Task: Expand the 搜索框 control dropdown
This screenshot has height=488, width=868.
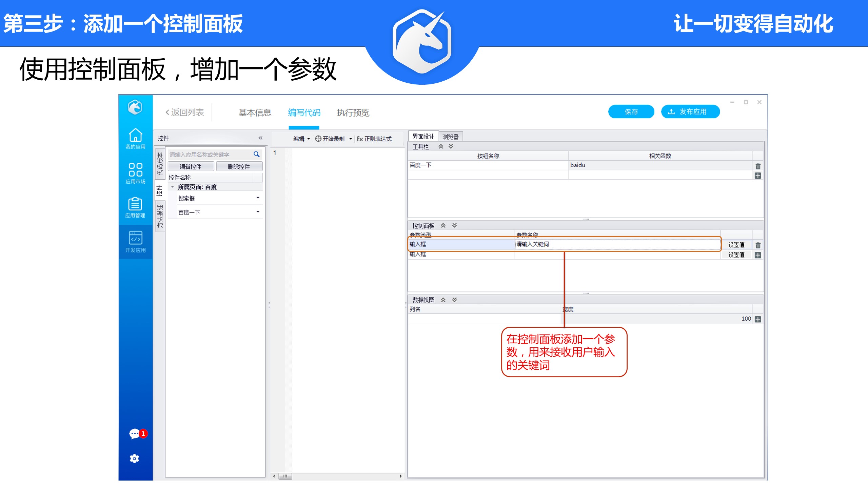Action: (258, 198)
